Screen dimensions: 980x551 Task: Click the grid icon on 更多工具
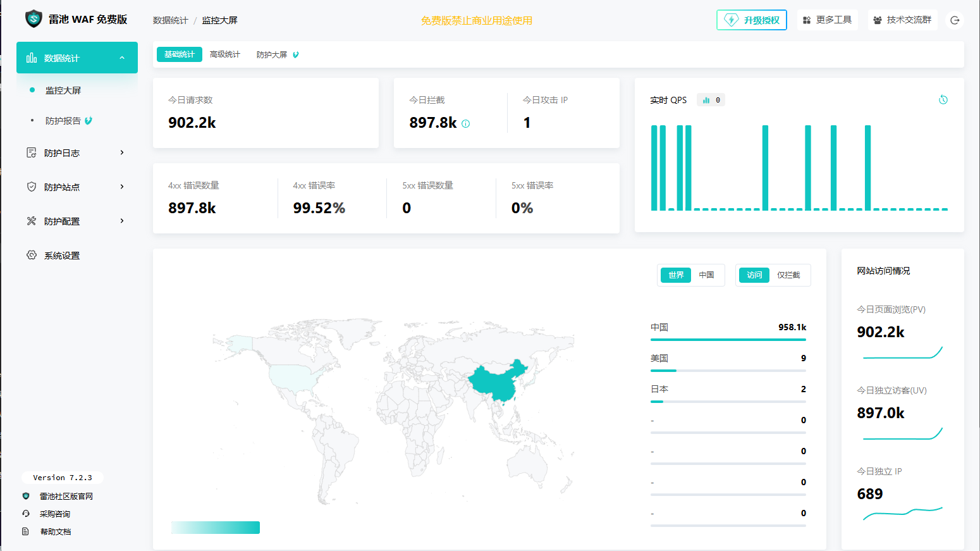(x=807, y=20)
